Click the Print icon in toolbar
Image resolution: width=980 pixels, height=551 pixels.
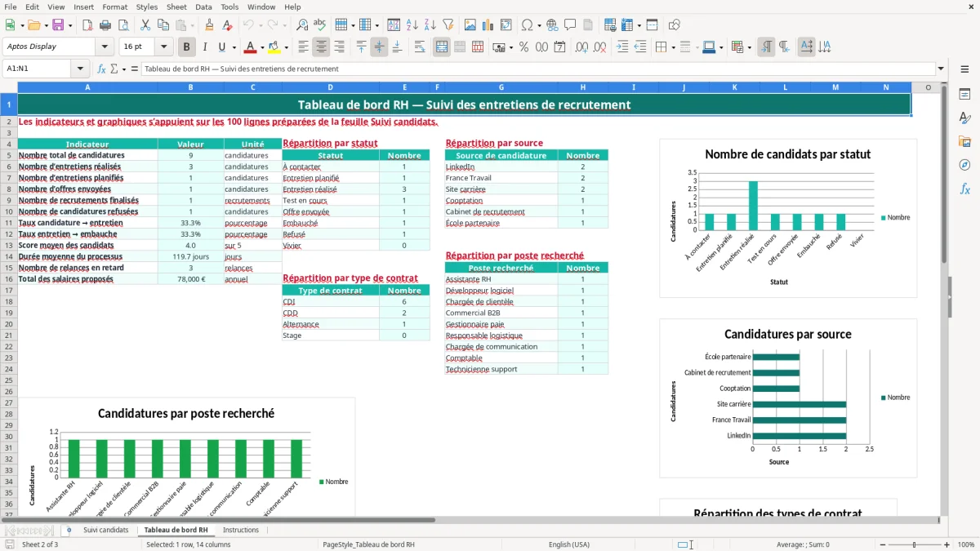tap(107, 25)
